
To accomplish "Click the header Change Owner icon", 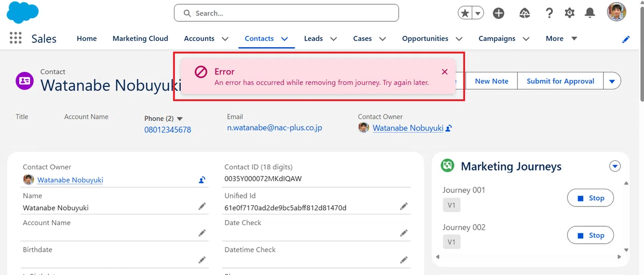I will 449,128.
